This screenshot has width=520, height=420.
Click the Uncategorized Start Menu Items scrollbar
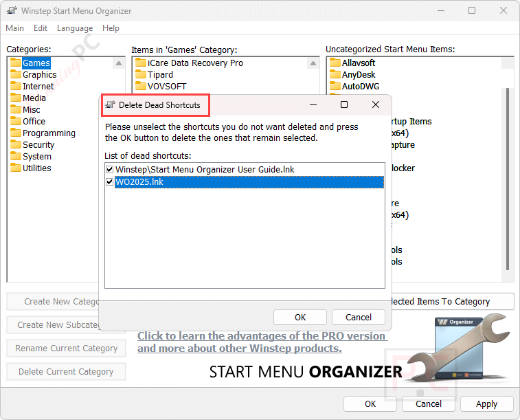click(x=508, y=179)
